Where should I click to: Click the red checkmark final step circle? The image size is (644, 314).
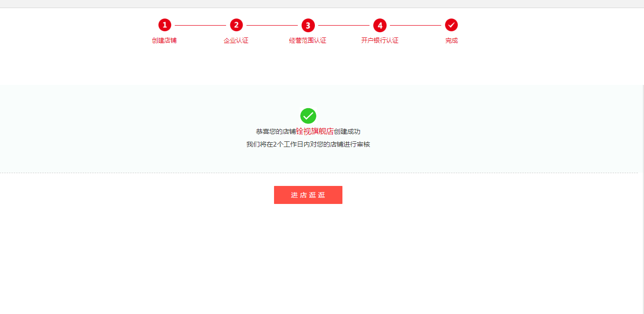coord(451,25)
